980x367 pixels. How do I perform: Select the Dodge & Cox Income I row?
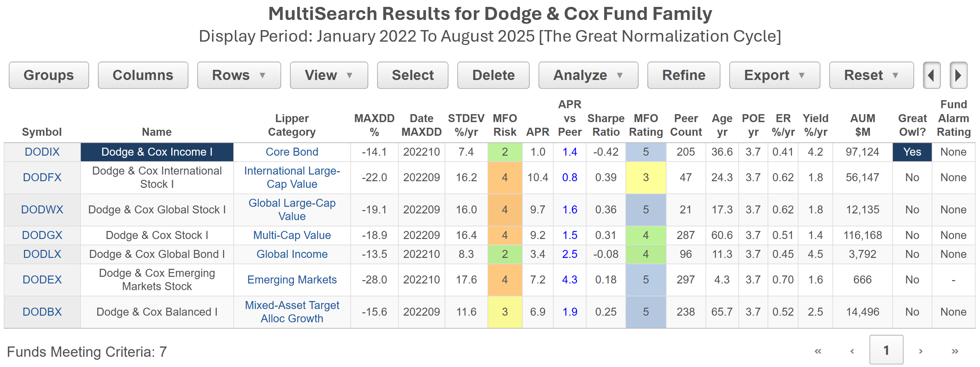[157, 152]
